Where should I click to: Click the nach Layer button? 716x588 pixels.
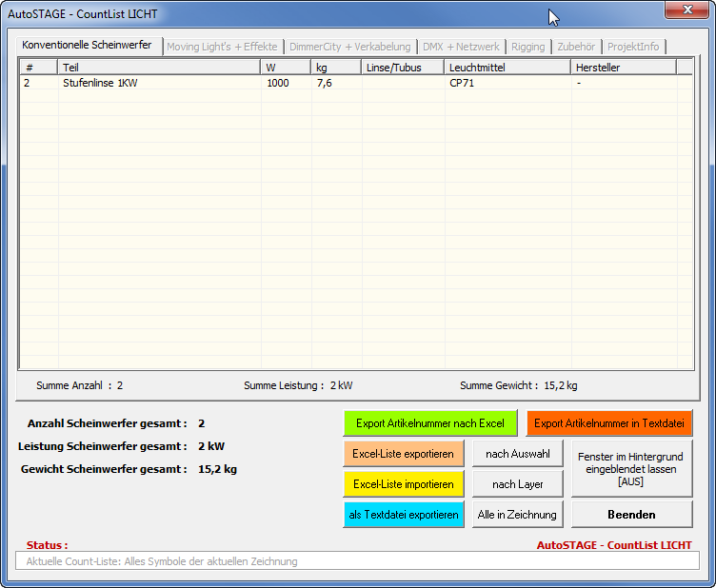point(517,484)
